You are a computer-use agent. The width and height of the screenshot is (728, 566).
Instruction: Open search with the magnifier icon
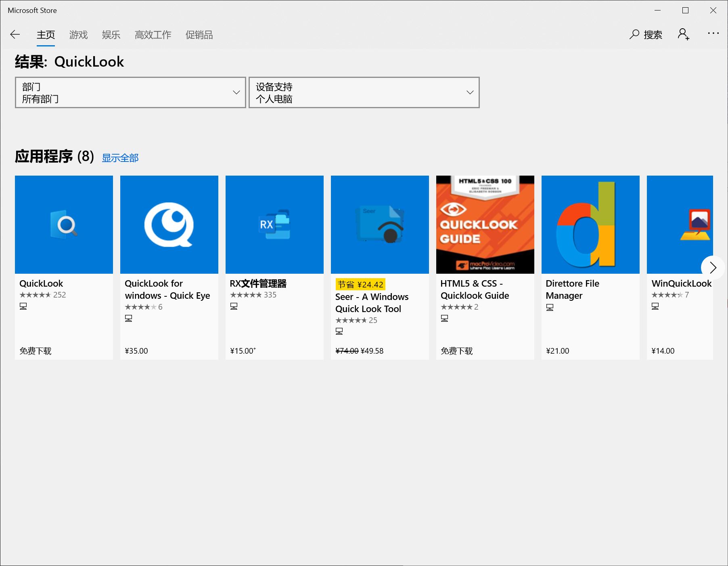(634, 35)
